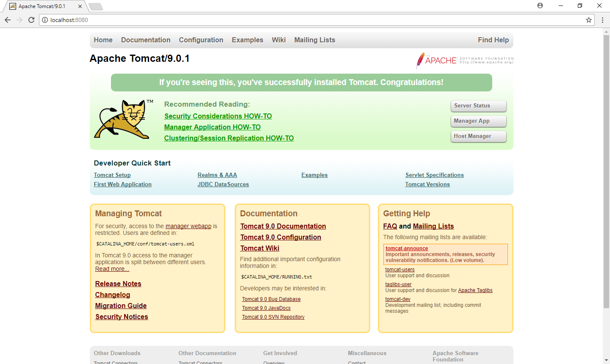Select the Examples navigation item
This screenshot has height=364, width=610.
247,40
